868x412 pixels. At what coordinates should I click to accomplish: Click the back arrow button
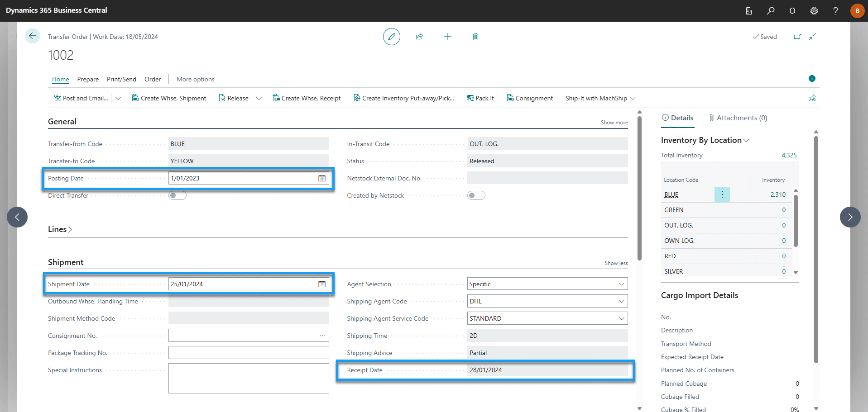pyautogui.click(x=33, y=36)
